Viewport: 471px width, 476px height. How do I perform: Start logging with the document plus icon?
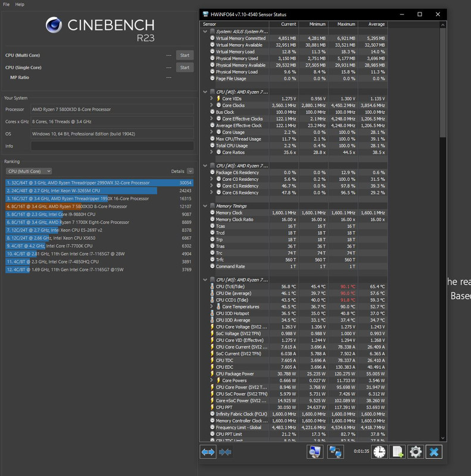(x=398, y=452)
